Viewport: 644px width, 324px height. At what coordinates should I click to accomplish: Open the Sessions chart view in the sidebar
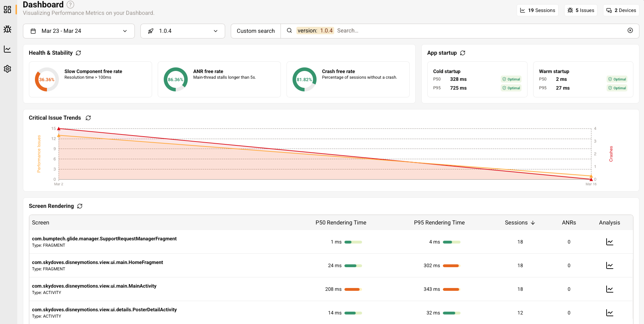[x=7, y=49]
